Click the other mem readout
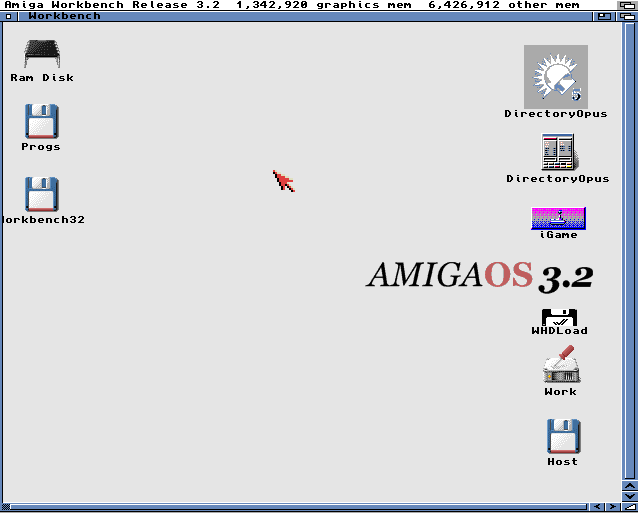 coord(504,5)
